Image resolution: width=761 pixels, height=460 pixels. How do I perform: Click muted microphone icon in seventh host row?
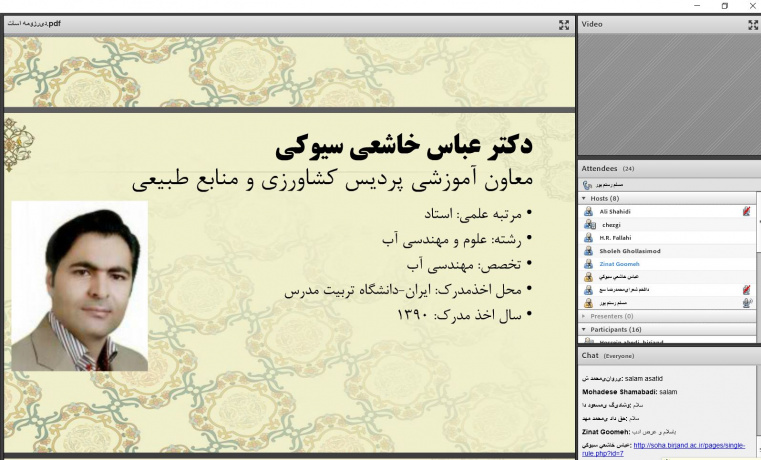(x=746, y=290)
